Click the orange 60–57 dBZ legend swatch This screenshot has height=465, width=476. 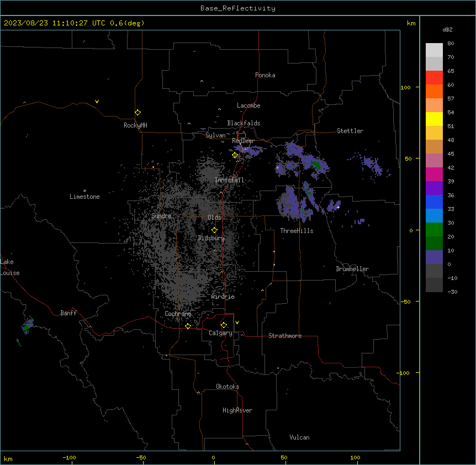pos(434,91)
